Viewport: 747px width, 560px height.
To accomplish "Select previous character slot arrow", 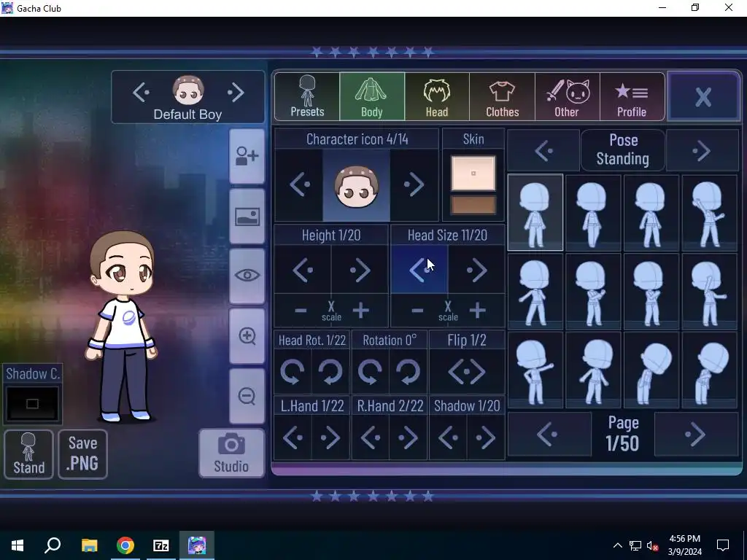I will click(142, 92).
